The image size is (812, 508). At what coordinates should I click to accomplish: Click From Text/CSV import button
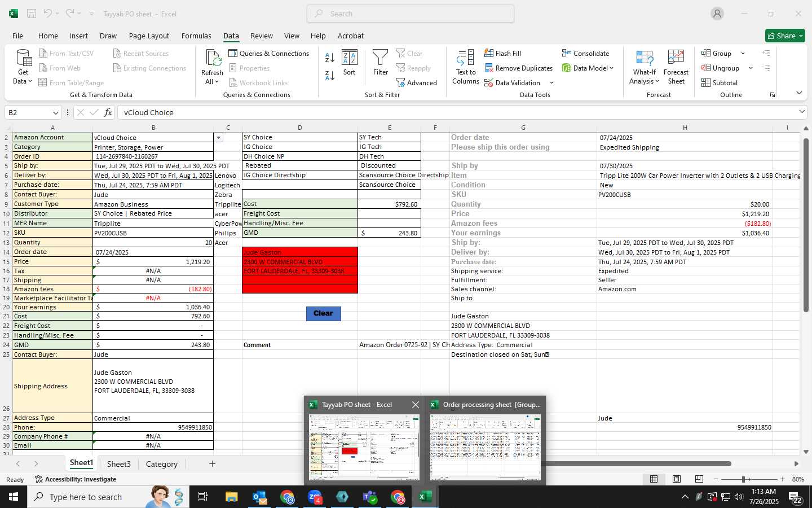click(66, 54)
